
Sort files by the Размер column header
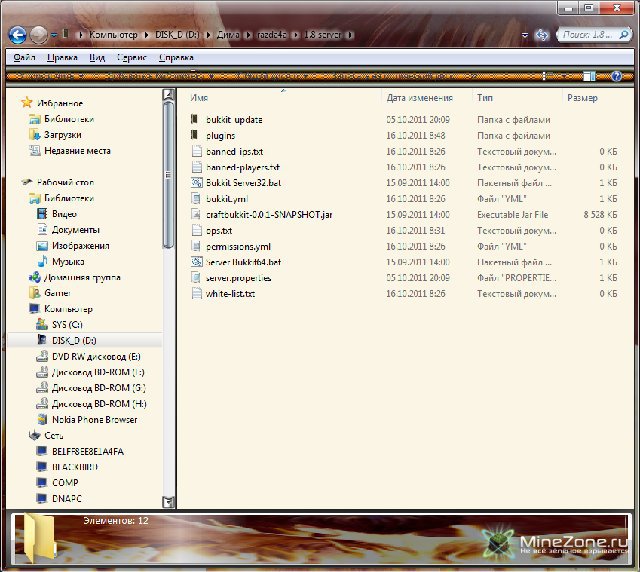[x=582, y=98]
